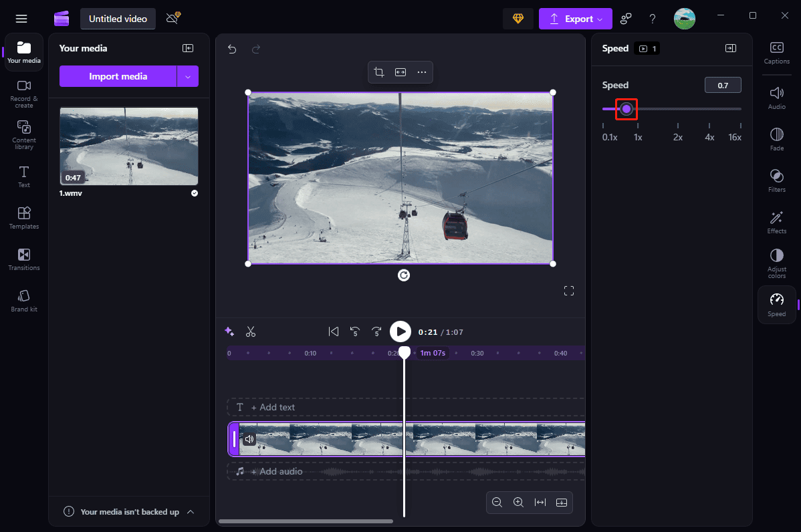Click the crop icon above the preview

click(x=379, y=72)
